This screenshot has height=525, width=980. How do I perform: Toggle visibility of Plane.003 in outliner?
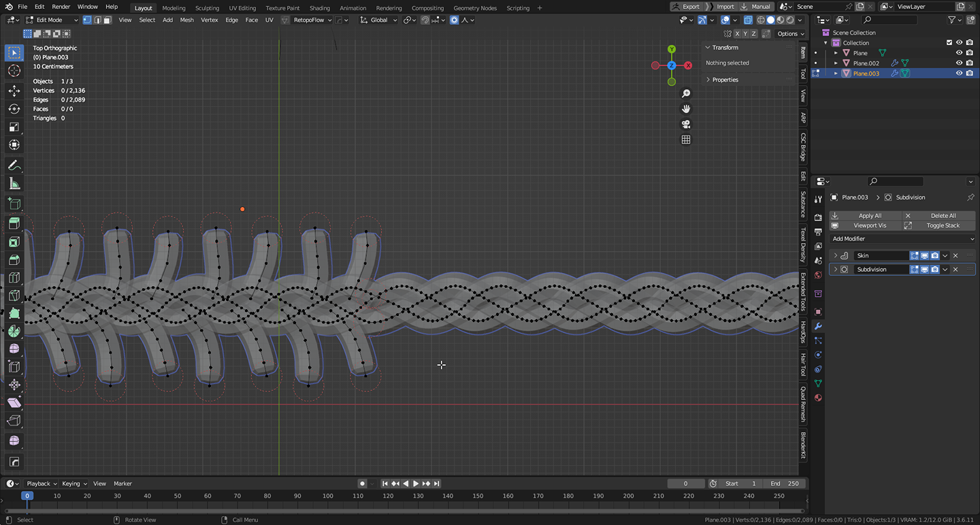coord(959,74)
